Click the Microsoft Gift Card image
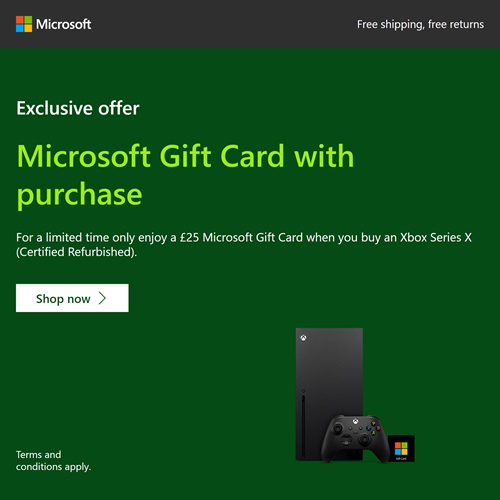The width and height of the screenshot is (500, 500). point(401,448)
